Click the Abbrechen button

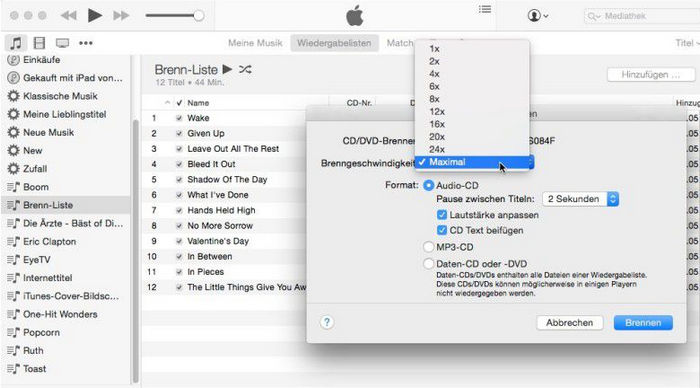570,323
